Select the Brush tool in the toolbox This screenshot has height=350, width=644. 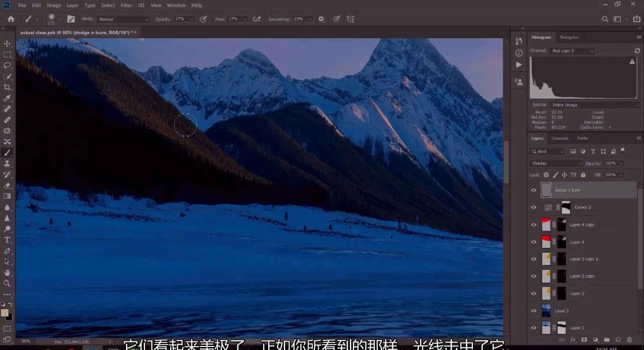tap(7, 153)
